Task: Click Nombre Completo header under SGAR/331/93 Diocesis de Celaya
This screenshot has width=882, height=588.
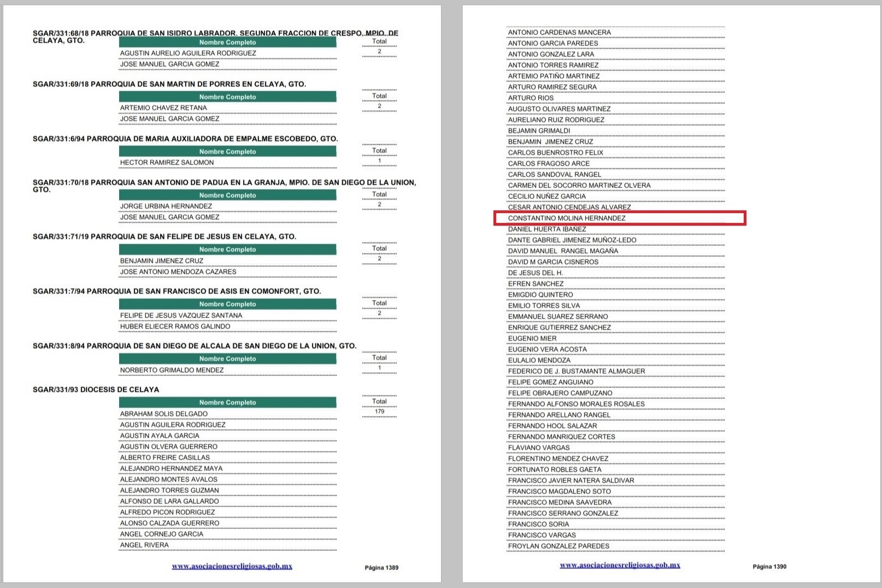Action: pos(228,403)
